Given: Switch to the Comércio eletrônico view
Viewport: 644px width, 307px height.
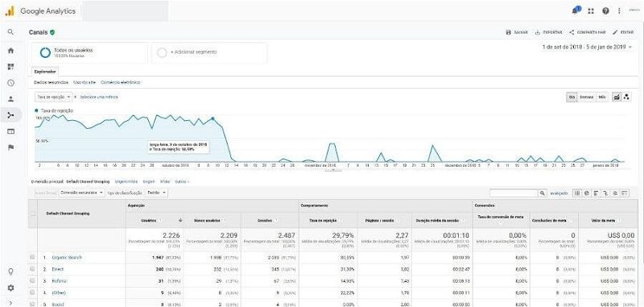Looking at the screenshot, I should 120,82.
